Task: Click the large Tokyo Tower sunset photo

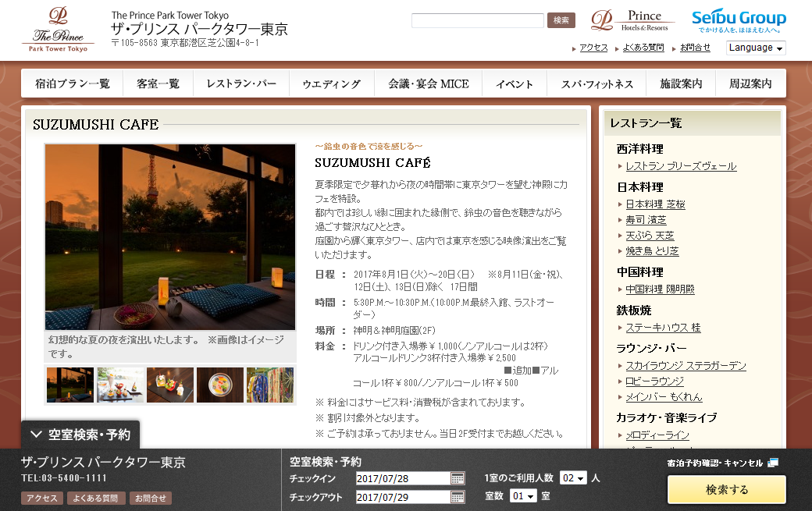Action: 170,237
